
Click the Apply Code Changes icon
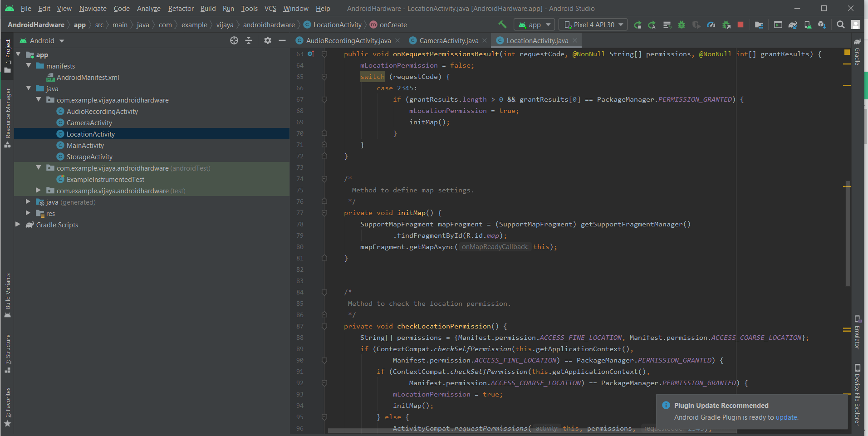coord(667,25)
